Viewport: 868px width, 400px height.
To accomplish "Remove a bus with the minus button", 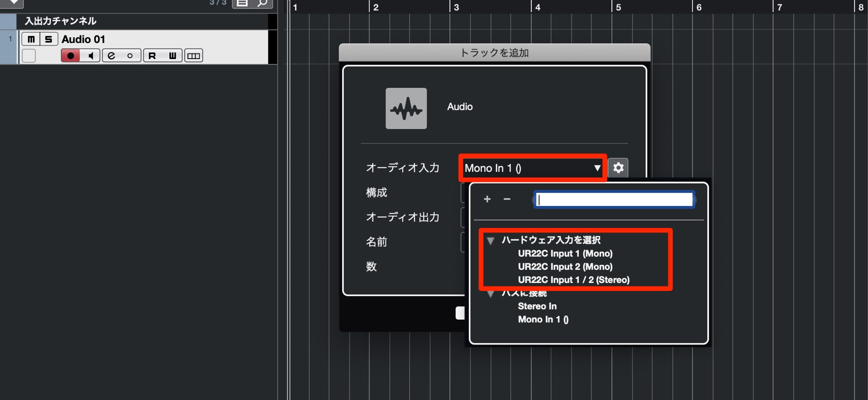I will pyautogui.click(x=507, y=199).
